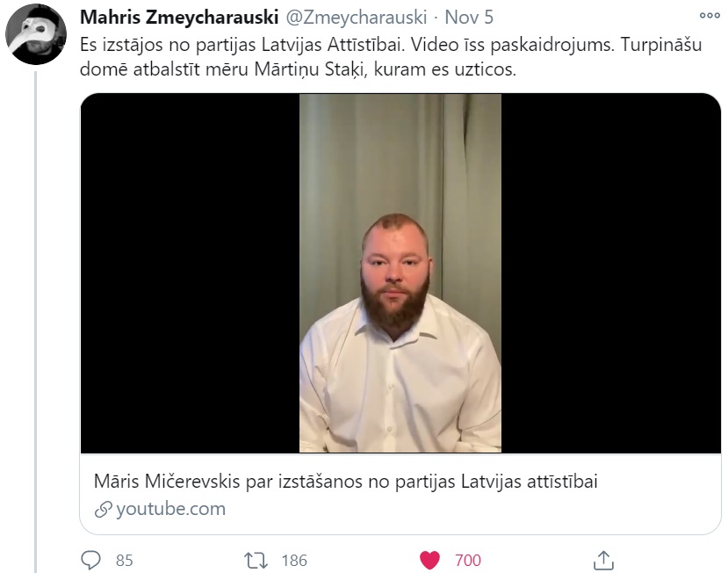The image size is (728, 573).
Task: Open the Nov 5 tweet timestamp
Action: pos(469,18)
